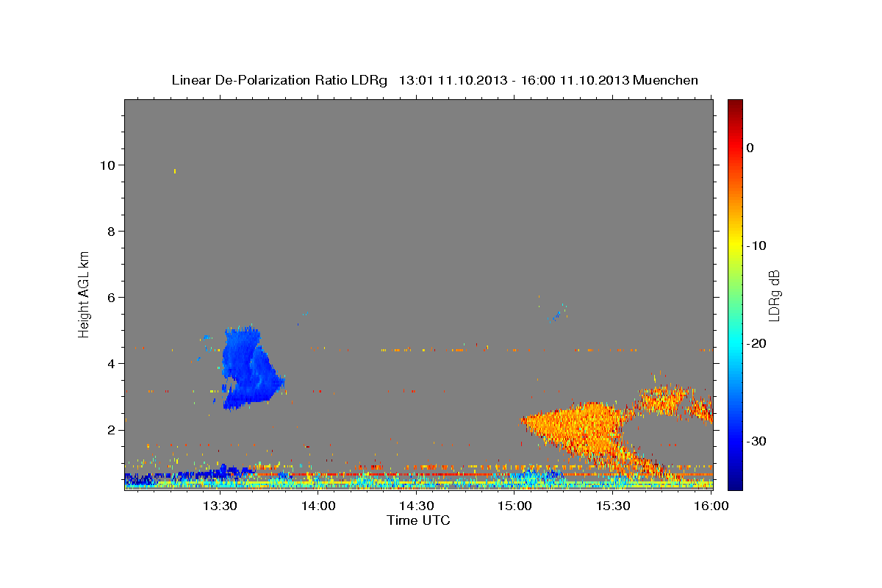
Task: Click the dark red top of colorbar
Action: click(x=735, y=105)
